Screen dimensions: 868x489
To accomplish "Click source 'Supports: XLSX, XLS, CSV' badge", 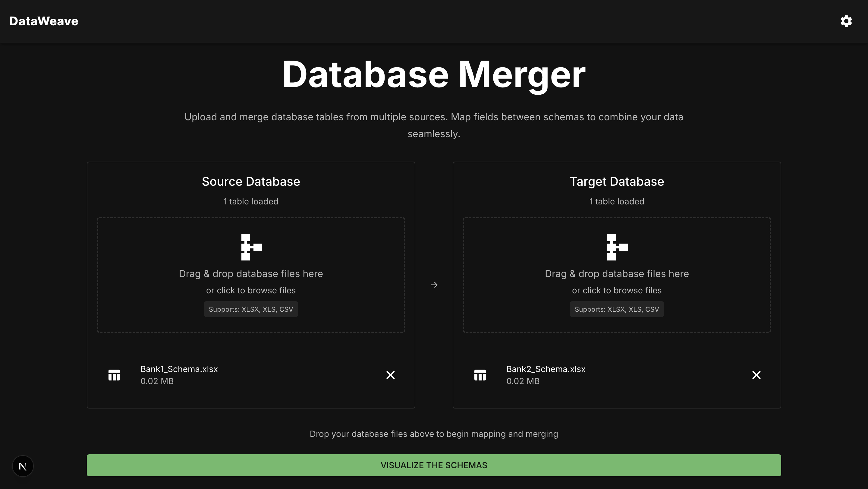I will coord(251,309).
